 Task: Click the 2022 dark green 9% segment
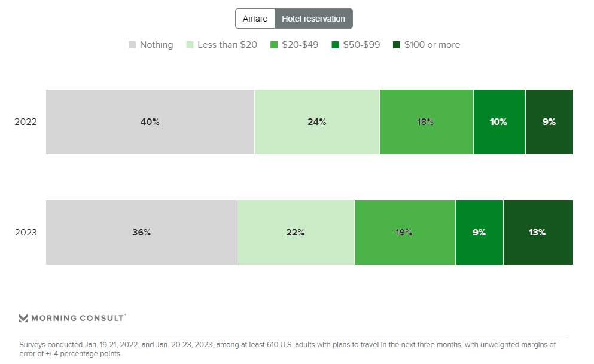(x=549, y=122)
